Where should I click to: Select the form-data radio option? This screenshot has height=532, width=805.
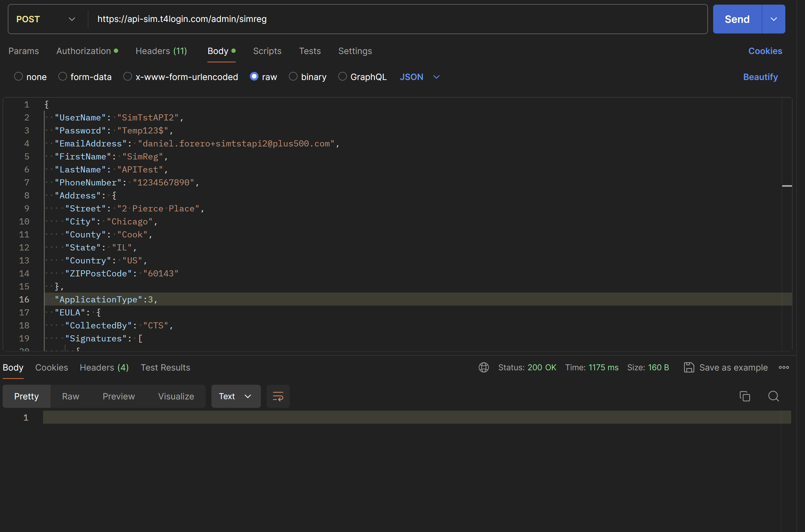[x=63, y=77]
